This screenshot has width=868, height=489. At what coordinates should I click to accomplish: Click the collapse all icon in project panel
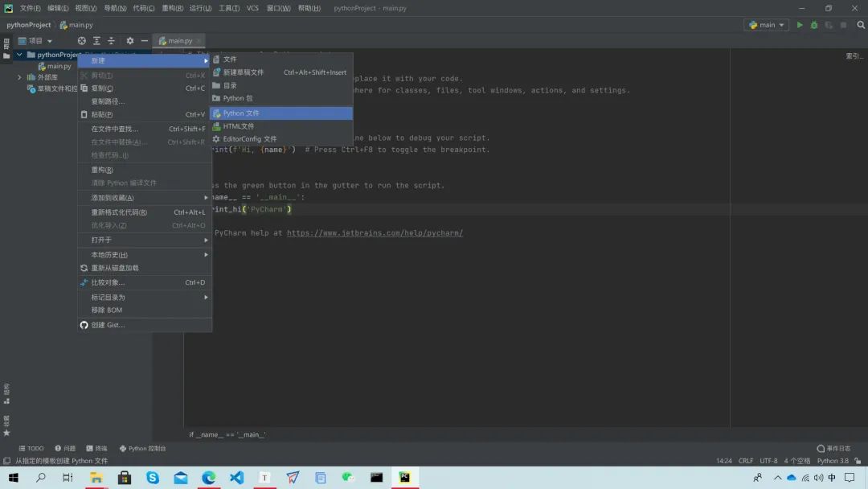tap(111, 41)
